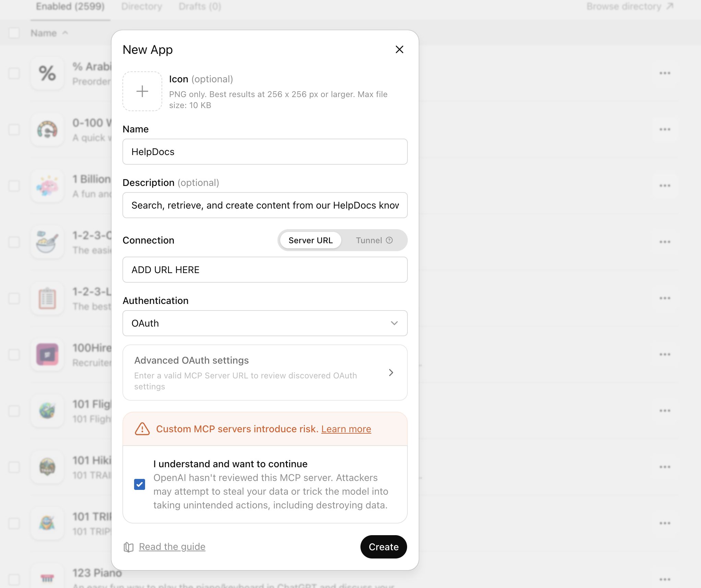Open more options for 101 TRIP row
Screen dimensions: 701x588
(x=665, y=524)
